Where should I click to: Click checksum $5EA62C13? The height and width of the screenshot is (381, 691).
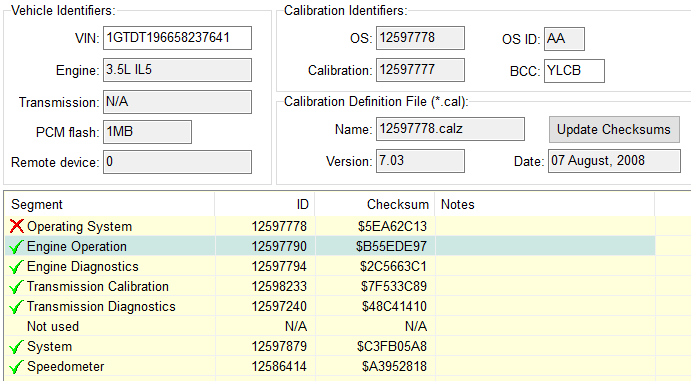coord(392,226)
